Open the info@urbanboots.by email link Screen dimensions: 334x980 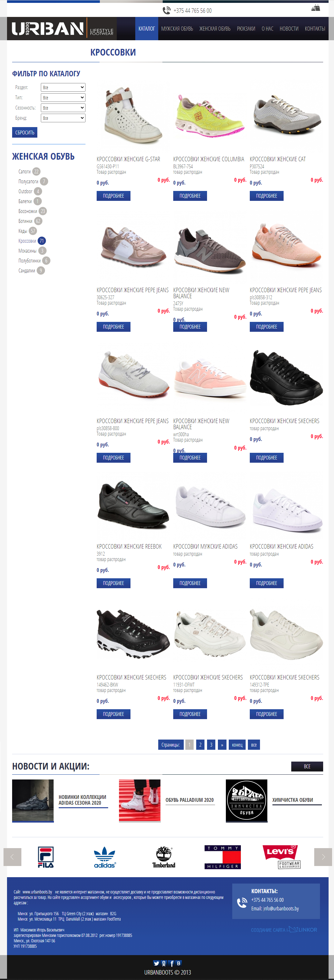pyautogui.click(x=281, y=908)
